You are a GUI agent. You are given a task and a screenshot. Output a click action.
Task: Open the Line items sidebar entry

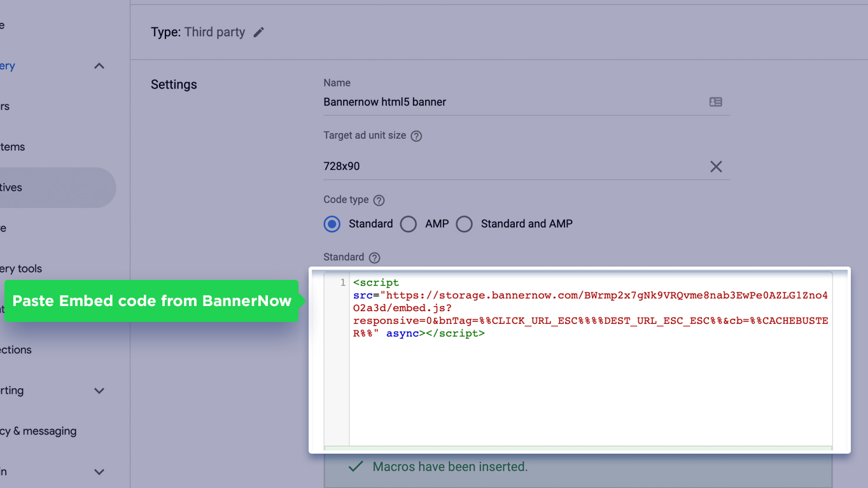click(x=13, y=147)
